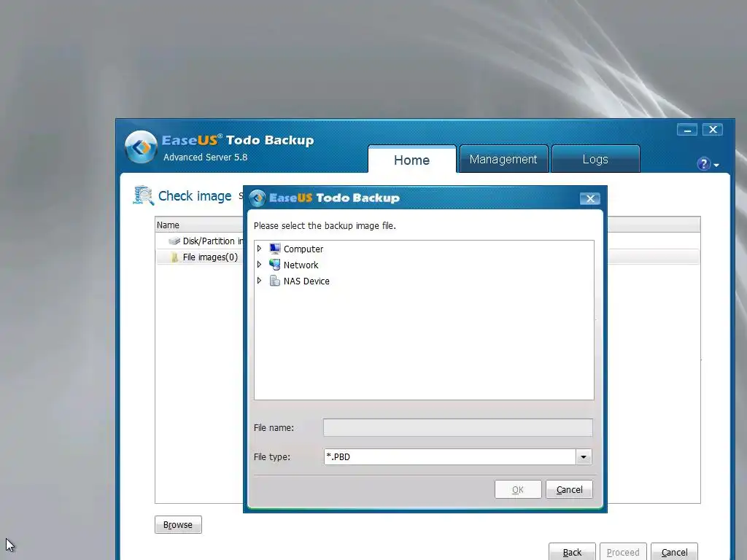This screenshot has height=560, width=747.
Task: Open the help menu arrow beside question mark
Action: pos(716,166)
